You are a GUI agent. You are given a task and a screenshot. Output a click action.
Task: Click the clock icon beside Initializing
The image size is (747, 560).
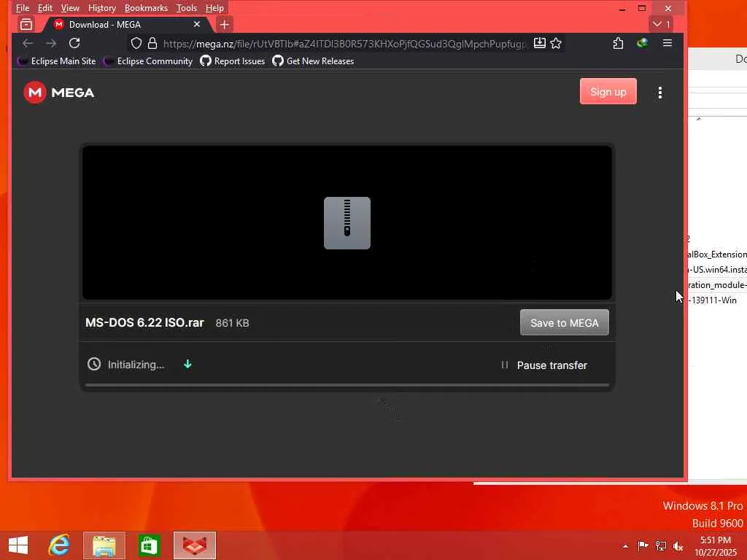point(94,365)
